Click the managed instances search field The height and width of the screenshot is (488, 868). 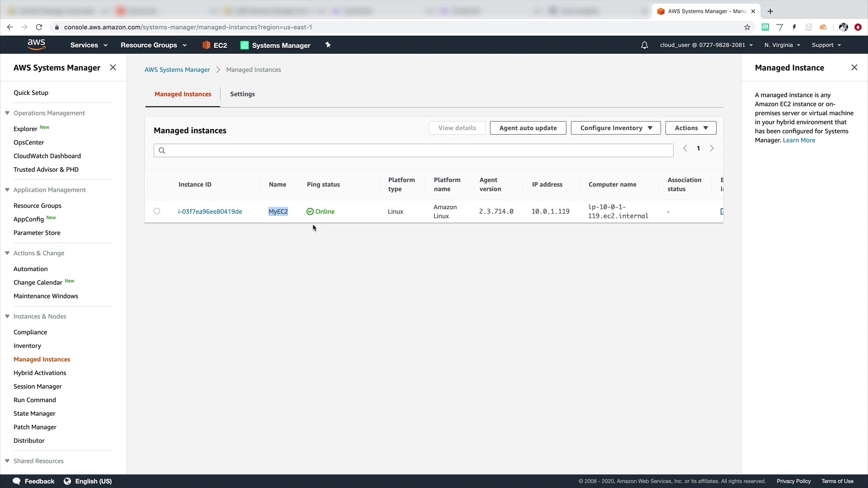(x=413, y=150)
